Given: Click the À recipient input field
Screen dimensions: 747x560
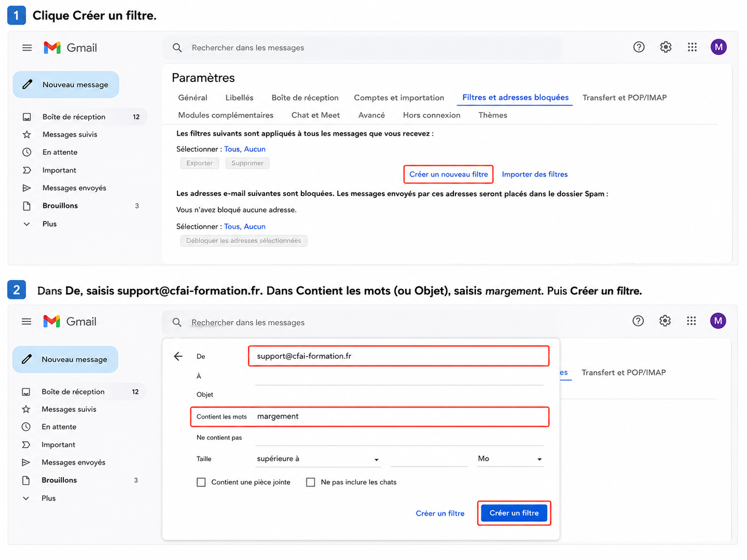Looking at the screenshot, I should pyautogui.click(x=399, y=376).
